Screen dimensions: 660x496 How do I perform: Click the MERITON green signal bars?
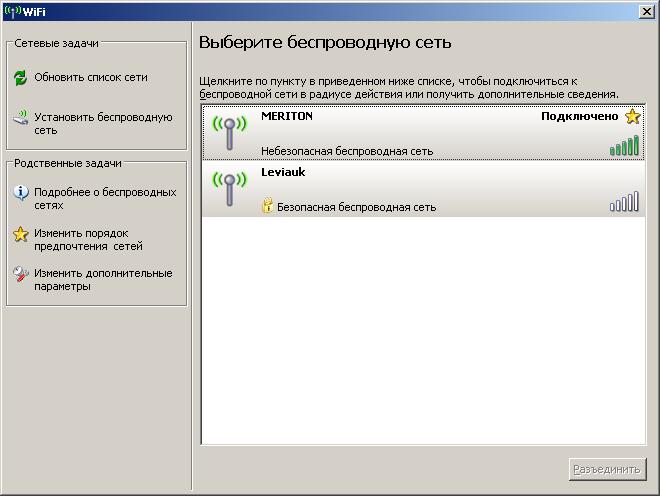tap(624, 145)
